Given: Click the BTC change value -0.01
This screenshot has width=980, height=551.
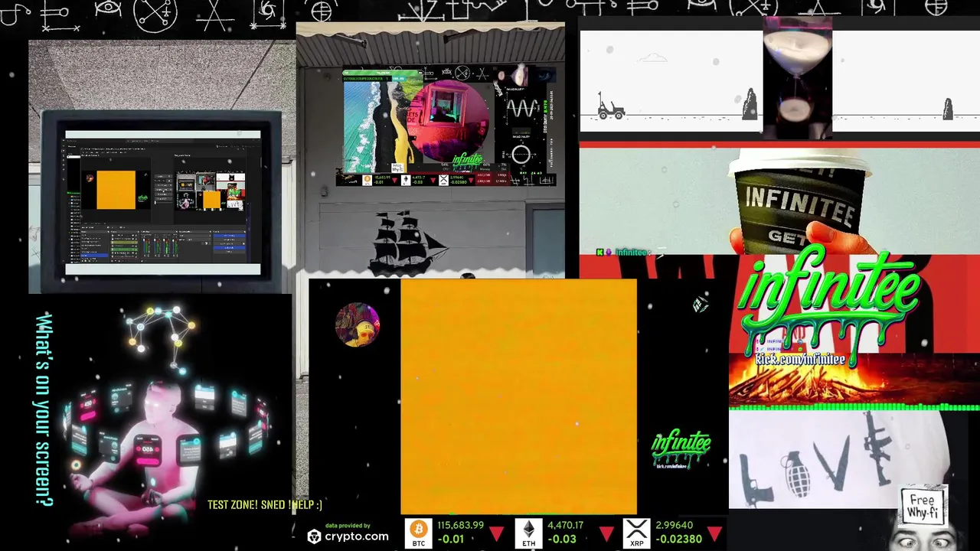Looking at the screenshot, I should [x=452, y=539].
